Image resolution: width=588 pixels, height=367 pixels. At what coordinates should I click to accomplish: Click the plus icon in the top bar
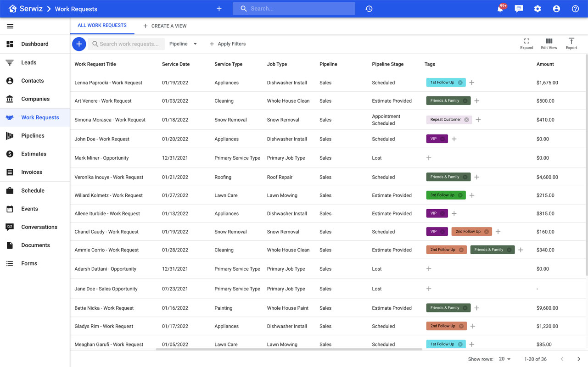[x=219, y=9]
